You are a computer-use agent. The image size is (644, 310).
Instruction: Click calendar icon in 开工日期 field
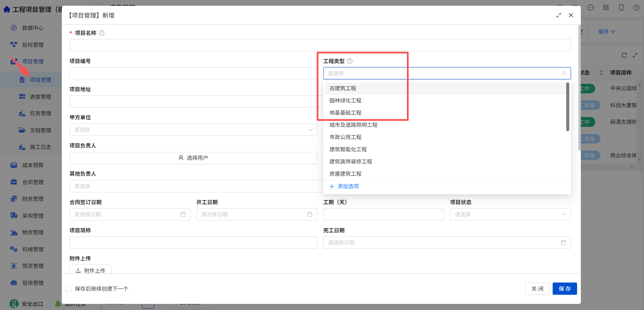tap(310, 214)
